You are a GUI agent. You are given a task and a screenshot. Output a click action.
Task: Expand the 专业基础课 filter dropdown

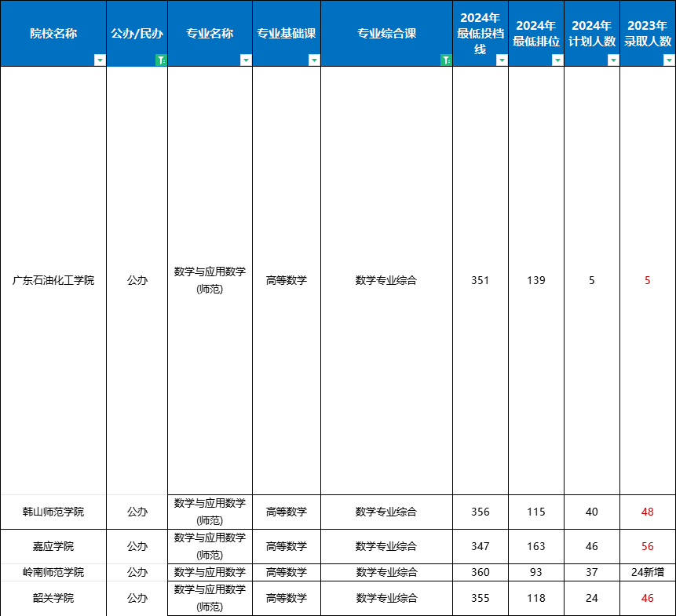pos(314,60)
